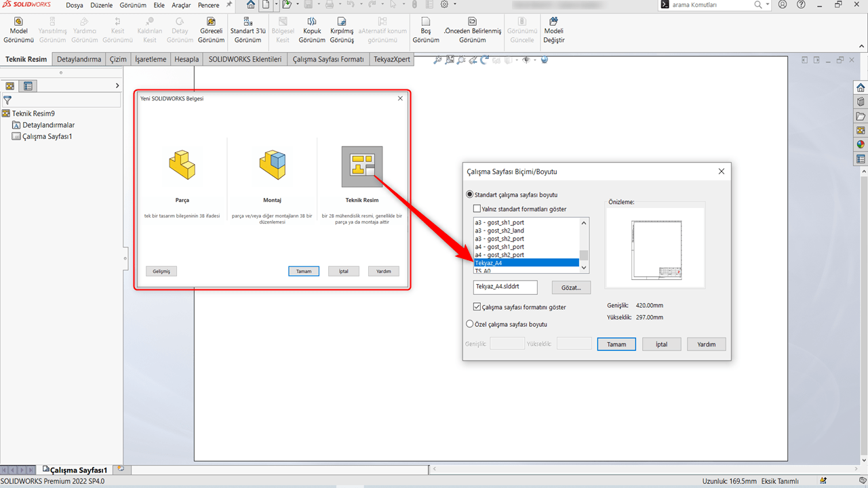The height and width of the screenshot is (488, 868).
Task: Select Standart çalışma sayfası boyutu radio button
Action: click(470, 195)
